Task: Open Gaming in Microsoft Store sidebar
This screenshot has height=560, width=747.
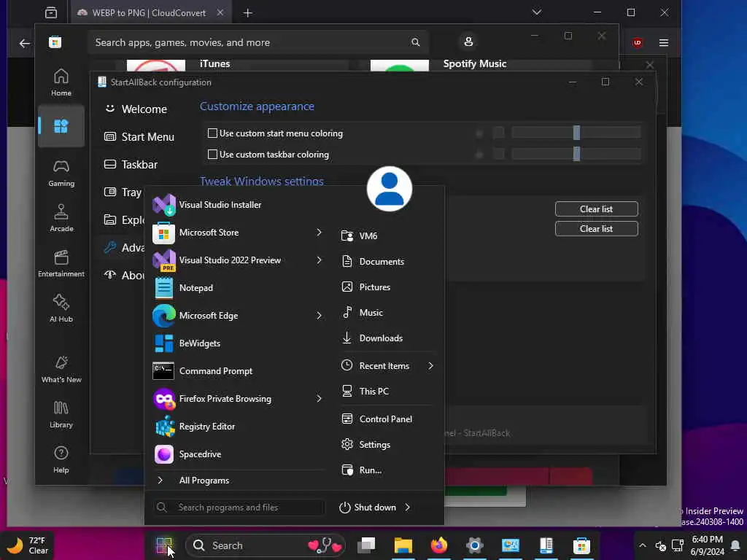Action: pyautogui.click(x=61, y=174)
